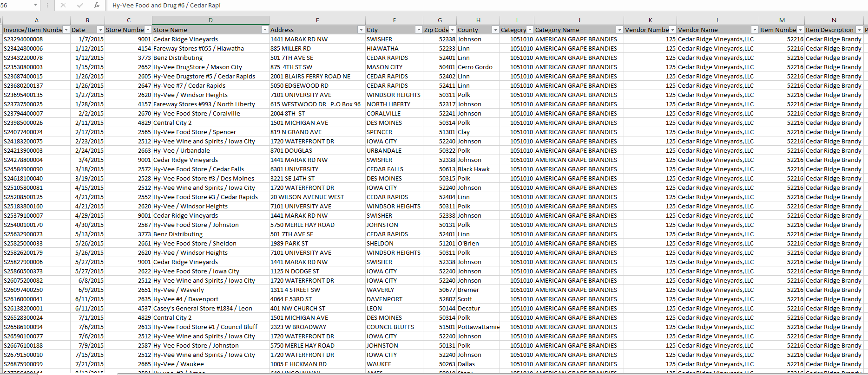The width and height of the screenshot is (868, 375).
Task: Select address 2001 BLAIRS FERRY ROAD NE
Action: click(317, 76)
